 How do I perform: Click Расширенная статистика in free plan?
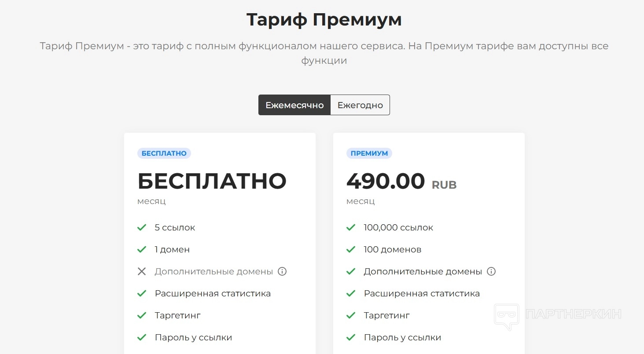tap(213, 293)
